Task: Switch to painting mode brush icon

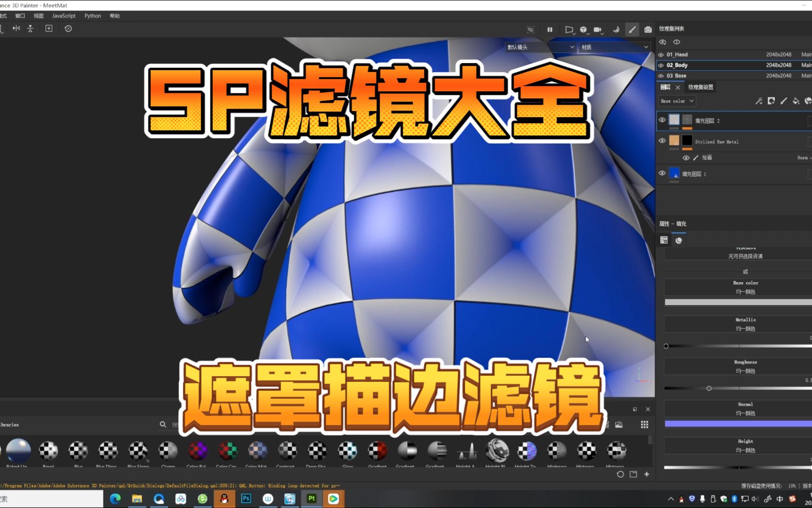Action: click(x=632, y=30)
